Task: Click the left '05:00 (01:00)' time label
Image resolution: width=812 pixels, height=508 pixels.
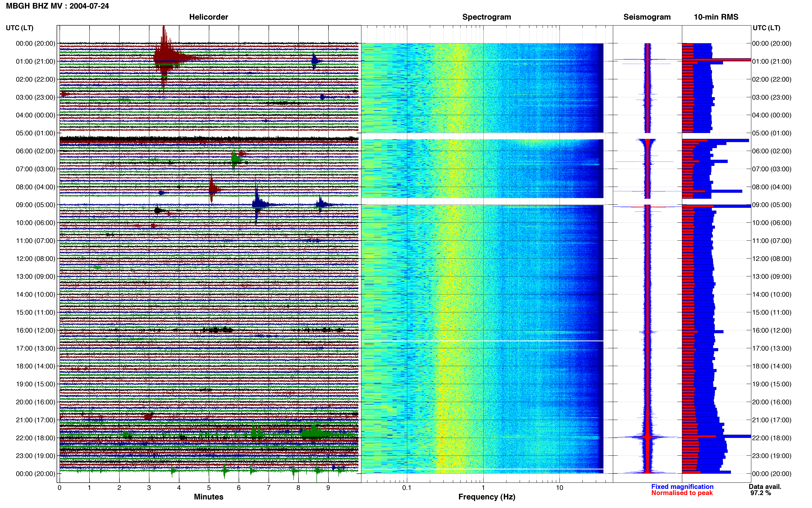Action: click(x=36, y=133)
